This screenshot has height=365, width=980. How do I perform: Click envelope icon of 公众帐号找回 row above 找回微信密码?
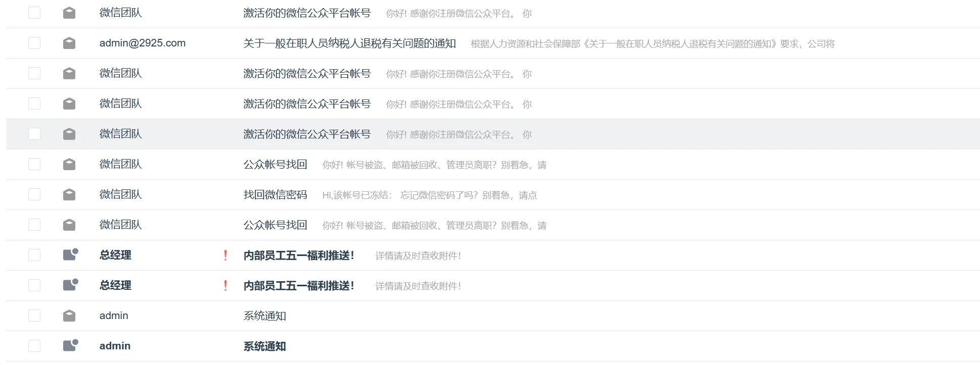click(69, 164)
